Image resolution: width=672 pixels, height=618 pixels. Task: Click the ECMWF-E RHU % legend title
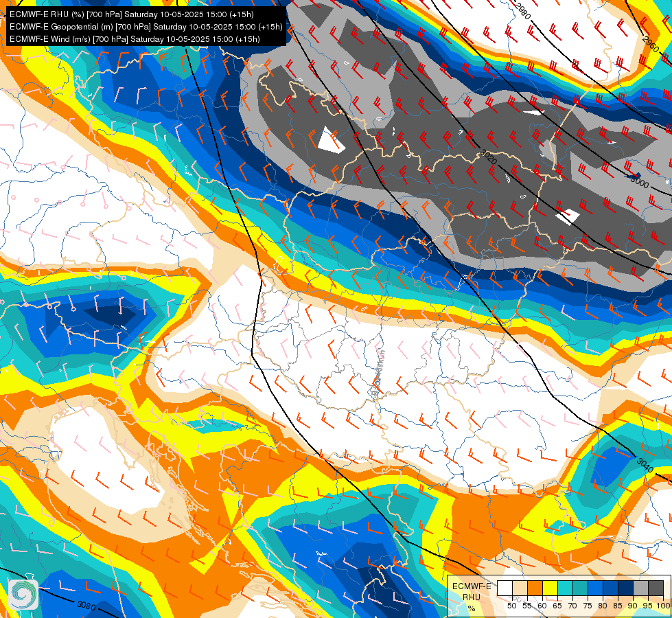pyautogui.click(x=472, y=597)
